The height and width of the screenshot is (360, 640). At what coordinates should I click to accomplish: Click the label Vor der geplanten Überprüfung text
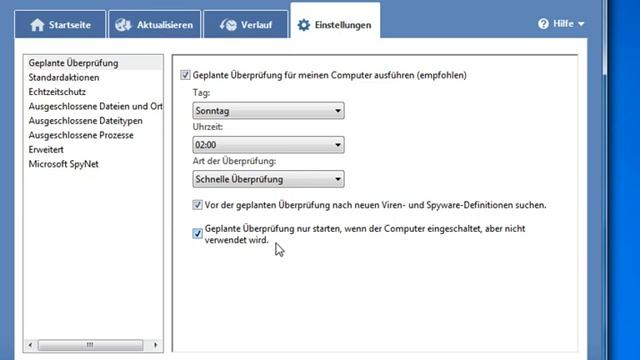coord(376,205)
